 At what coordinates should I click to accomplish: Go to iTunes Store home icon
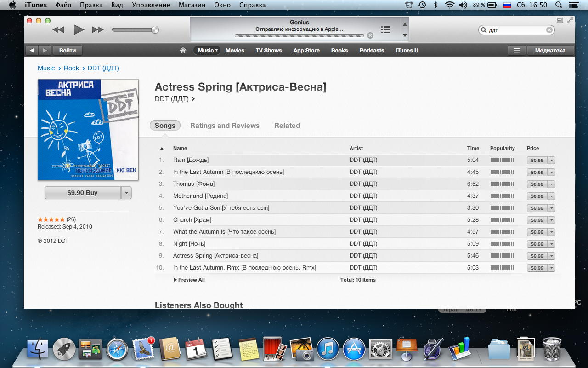(183, 51)
